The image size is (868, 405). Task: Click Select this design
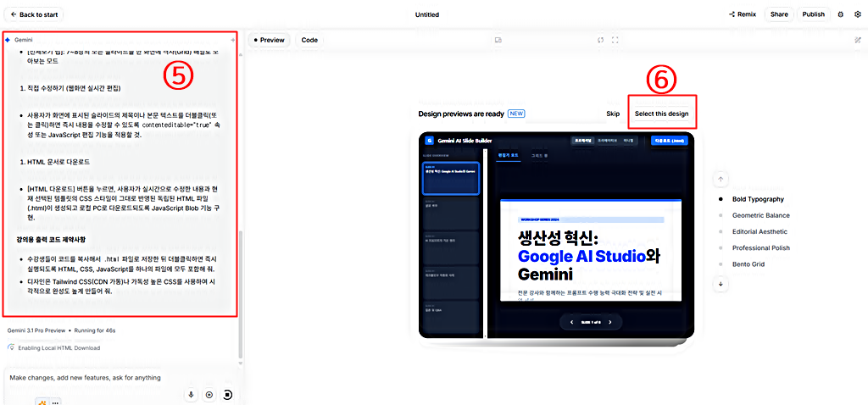point(661,114)
